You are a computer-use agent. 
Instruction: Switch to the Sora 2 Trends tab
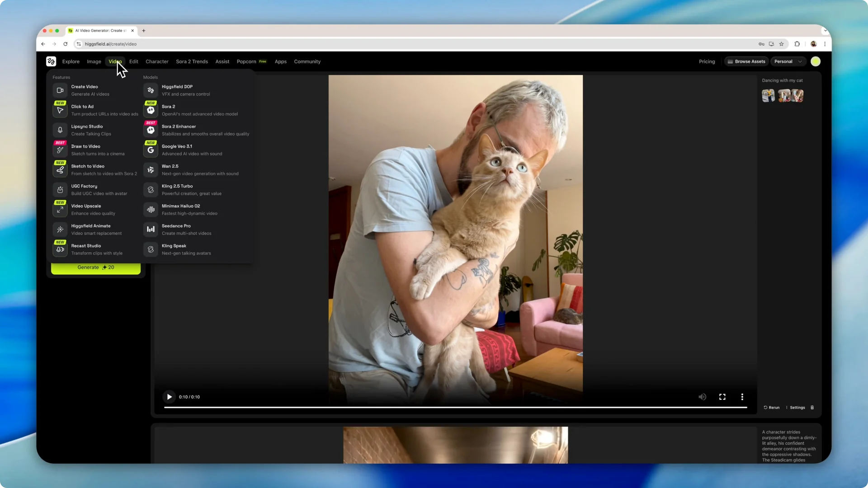(192, 61)
